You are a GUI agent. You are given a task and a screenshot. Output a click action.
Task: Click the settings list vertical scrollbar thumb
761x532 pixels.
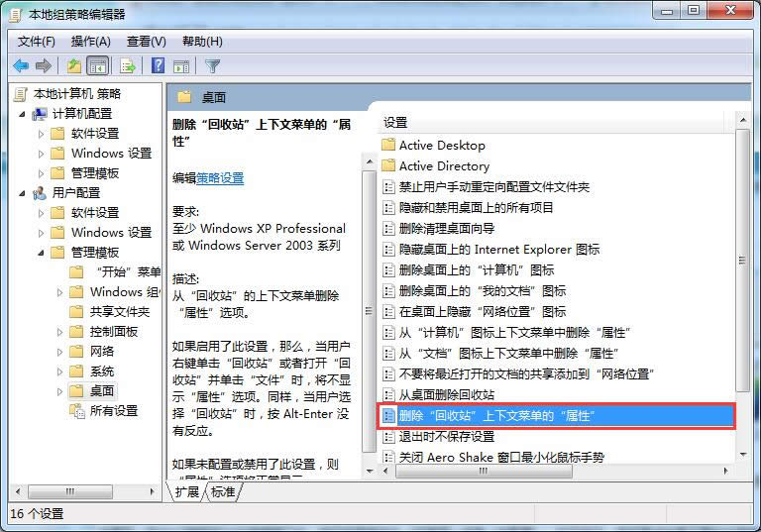(742, 261)
